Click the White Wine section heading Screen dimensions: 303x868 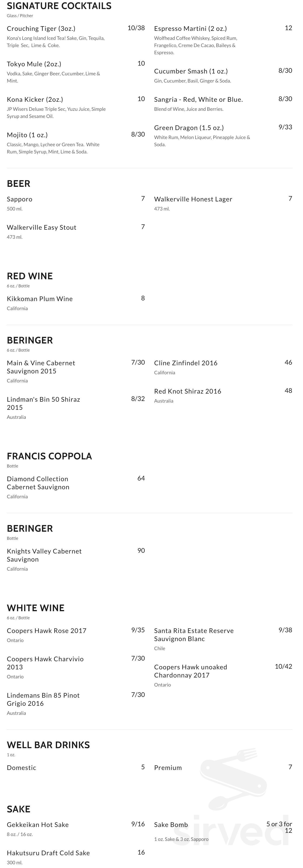click(x=35, y=608)
